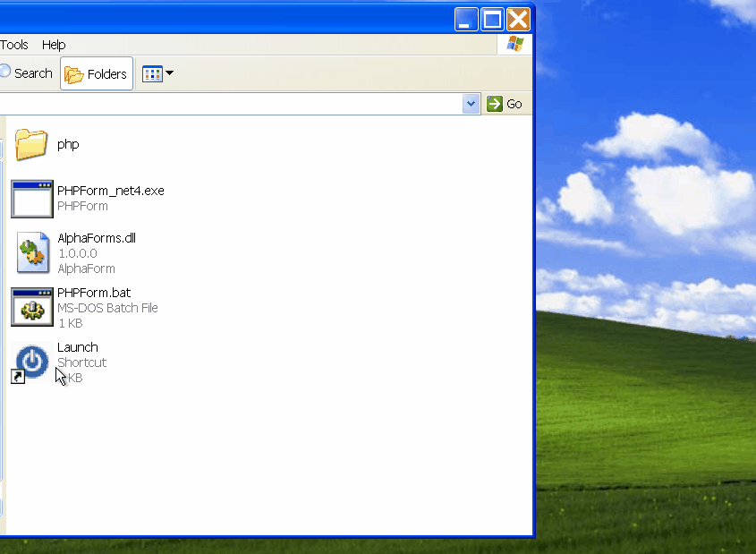This screenshot has height=554, width=756.
Task: Expand the address bar dropdown arrow
Action: click(x=471, y=104)
